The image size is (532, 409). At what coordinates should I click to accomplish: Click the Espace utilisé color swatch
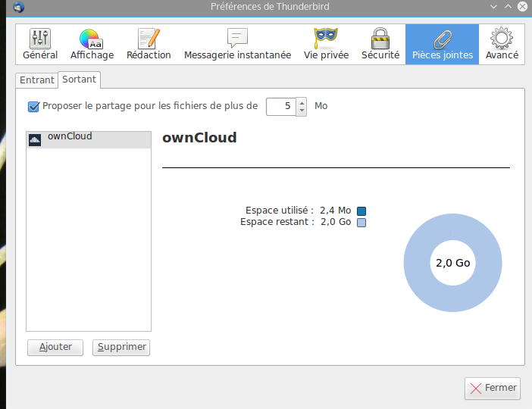pyautogui.click(x=361, y=211)
